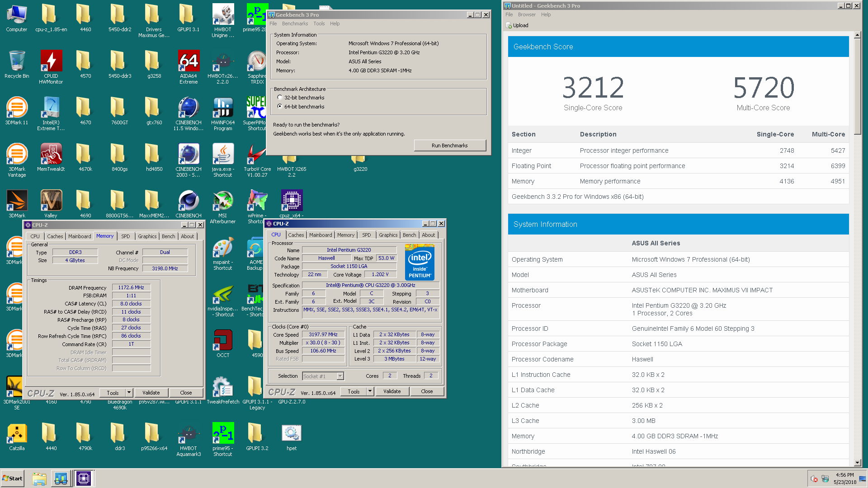Open Tools menu in Geekbench 3 Pro
This screenshot has height=488, width=868.
(319, 23)
